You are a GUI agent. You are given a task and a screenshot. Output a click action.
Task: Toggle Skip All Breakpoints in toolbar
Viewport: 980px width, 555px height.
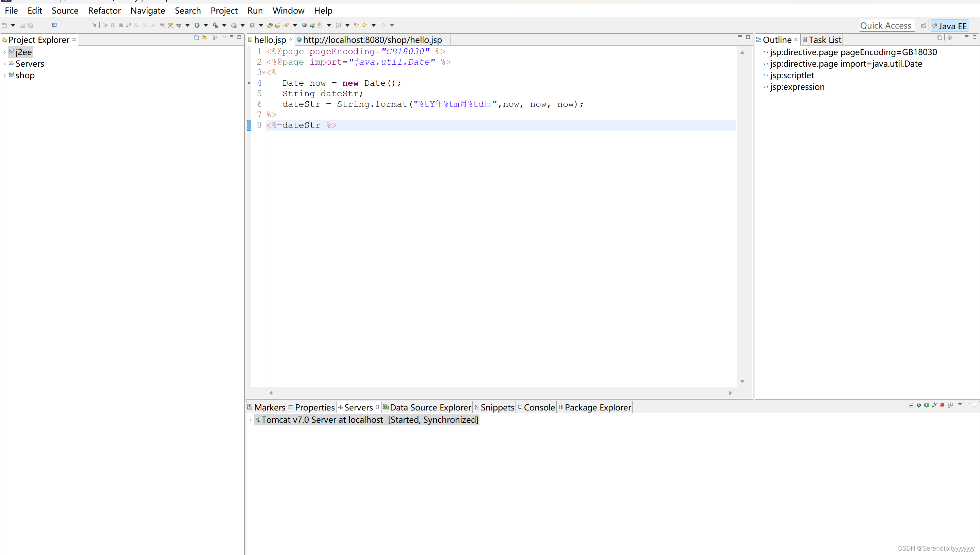point(95,25)
